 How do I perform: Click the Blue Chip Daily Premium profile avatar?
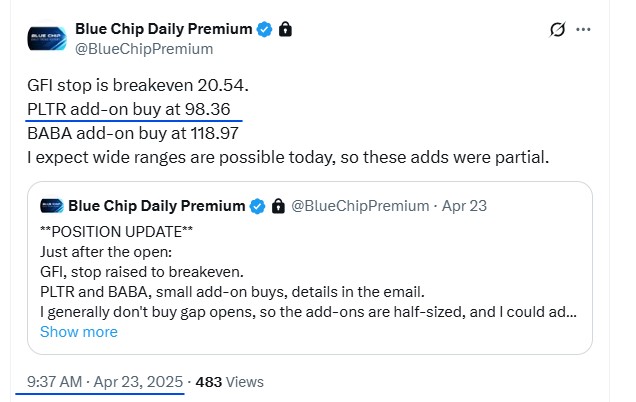click(x=47, y=39)
